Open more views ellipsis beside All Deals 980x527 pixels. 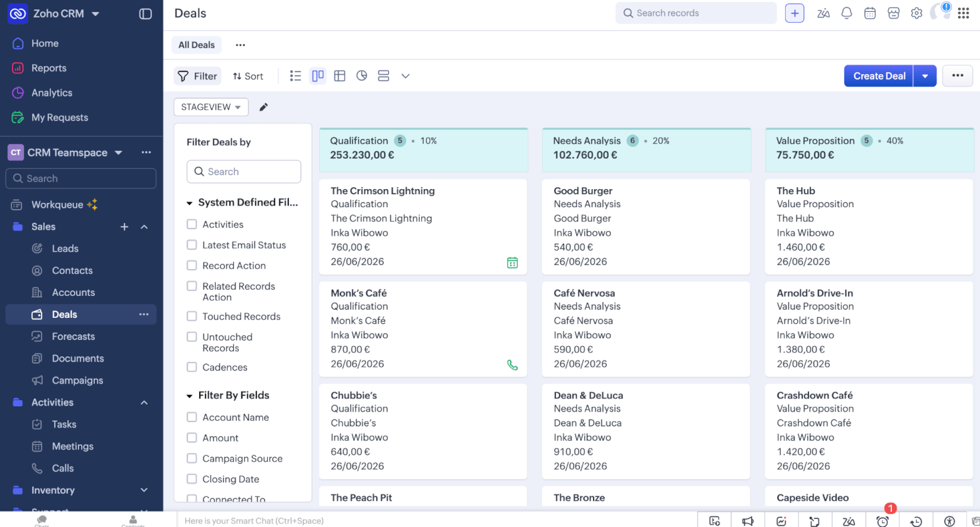[x=241, y=45]
